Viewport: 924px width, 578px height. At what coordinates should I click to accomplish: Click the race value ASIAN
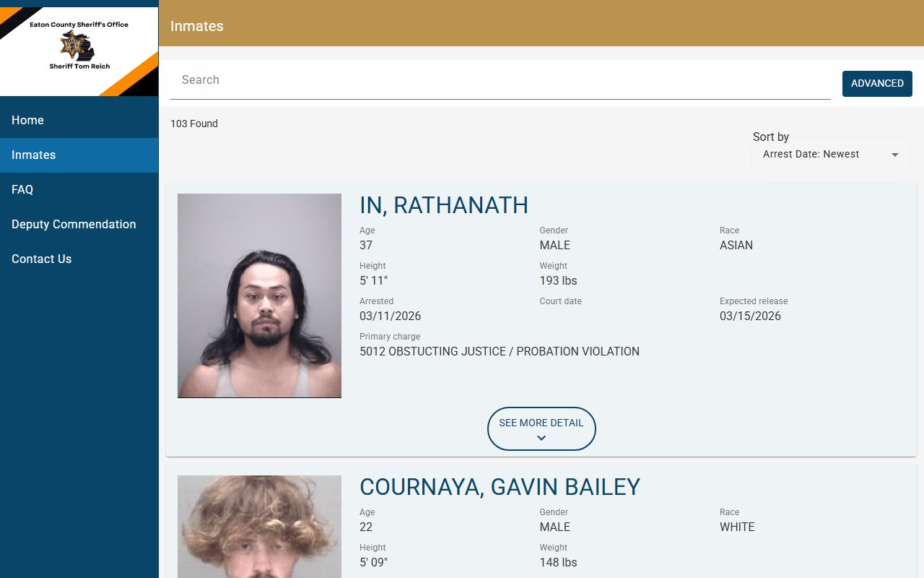point(736,246)
